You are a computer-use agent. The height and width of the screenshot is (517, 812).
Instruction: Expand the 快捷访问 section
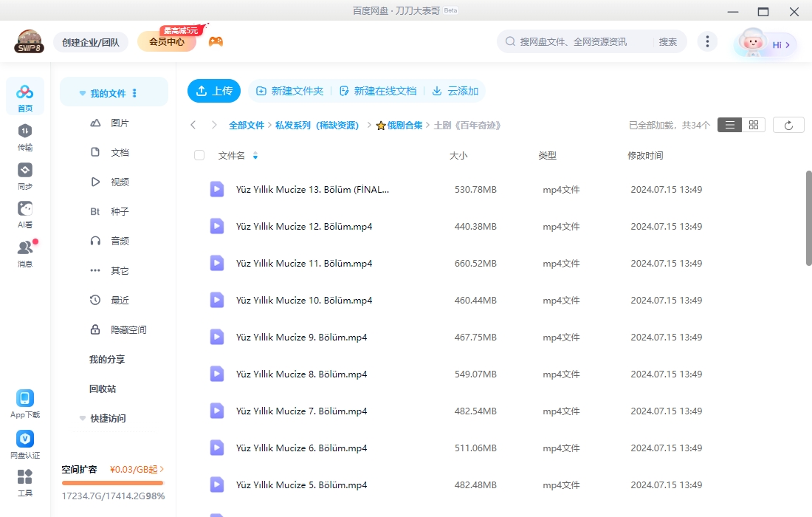pyautogui.click(x=82, y=418)
